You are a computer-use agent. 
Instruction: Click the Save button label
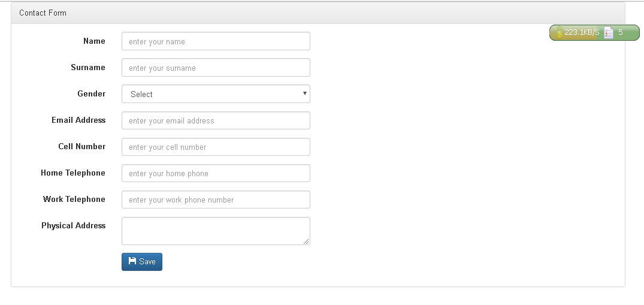point(147,262)
